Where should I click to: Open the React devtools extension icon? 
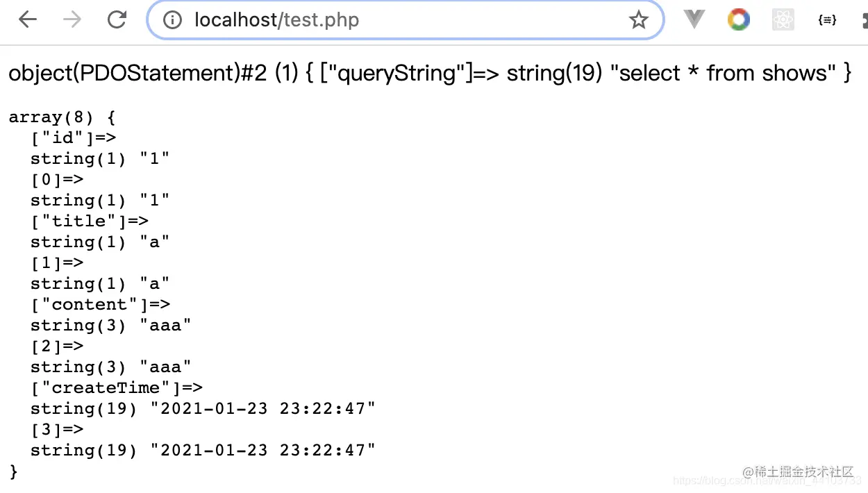pyautogui.click(x=783, y=19)
